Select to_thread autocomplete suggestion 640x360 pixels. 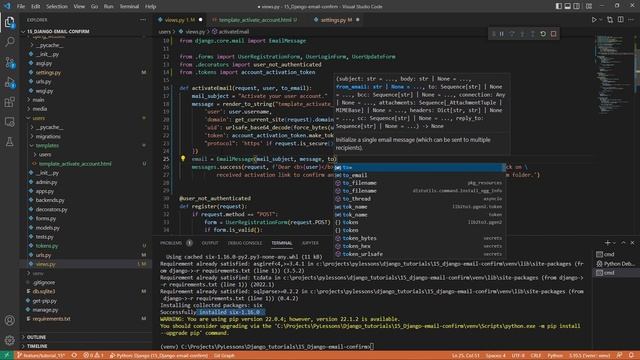(x=420, y=199)
